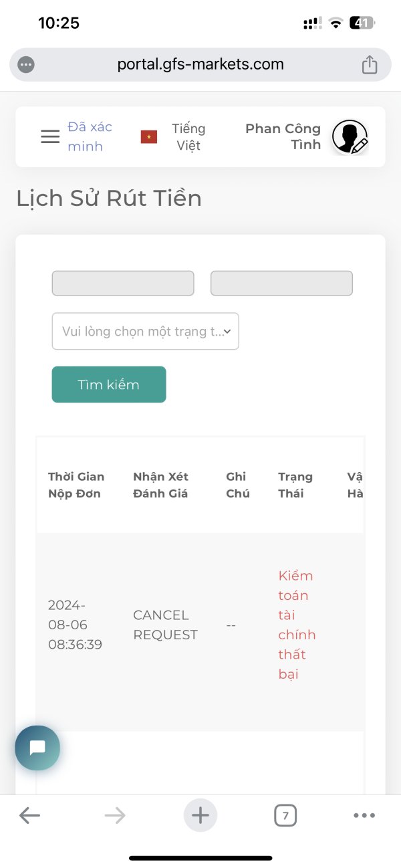Viewport: 401px width, 868px height.
Task: Tap the portal.gfs-markets.com address bar
Action: point(200,65)
